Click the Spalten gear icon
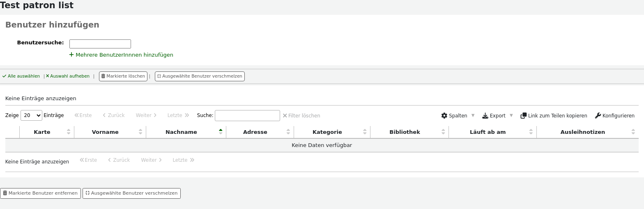 444,116
